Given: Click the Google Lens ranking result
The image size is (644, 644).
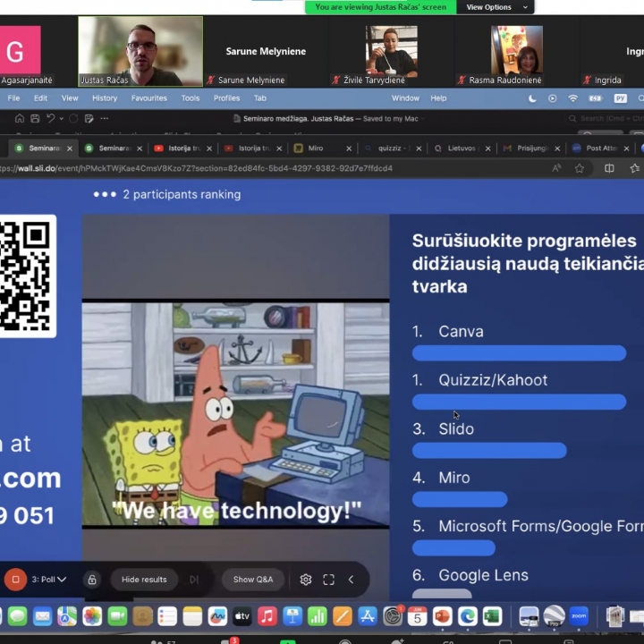Looking at the screenshot, I should pyautogui.click(x=470, y=582).
